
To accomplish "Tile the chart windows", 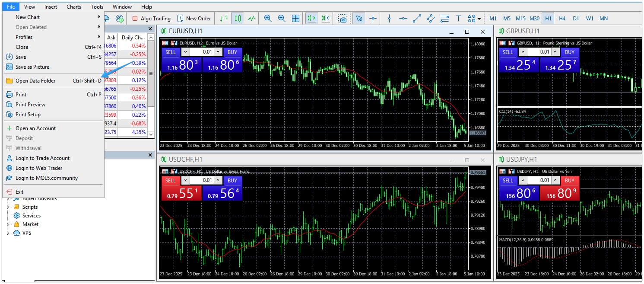I will (295, 18).
